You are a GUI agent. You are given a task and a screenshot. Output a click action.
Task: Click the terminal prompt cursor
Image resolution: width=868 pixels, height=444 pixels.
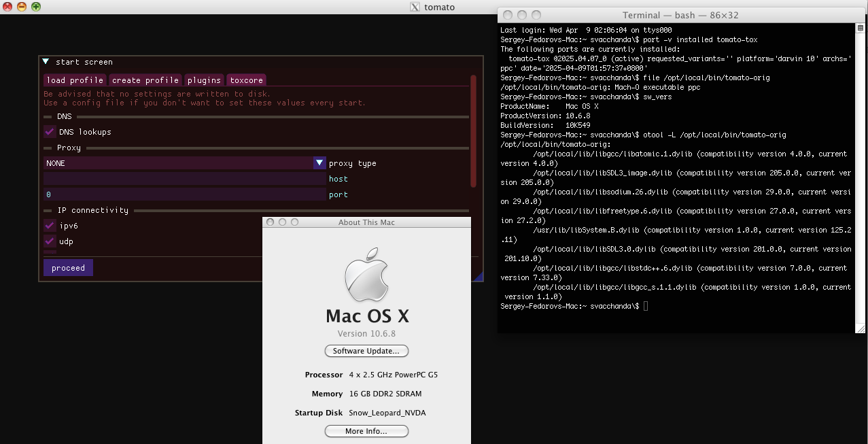pos(646,307)
